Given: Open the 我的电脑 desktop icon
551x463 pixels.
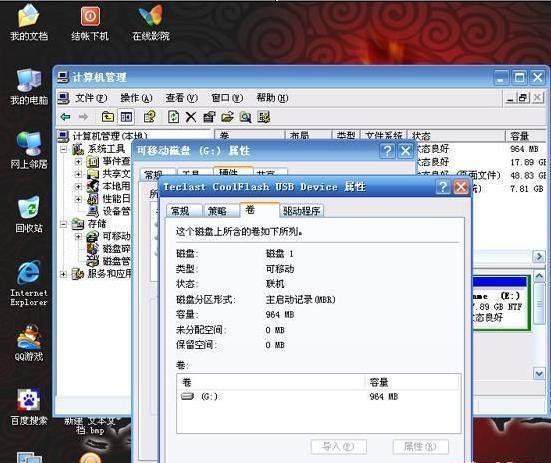Looking at the screenshot, I should [29, 87].
